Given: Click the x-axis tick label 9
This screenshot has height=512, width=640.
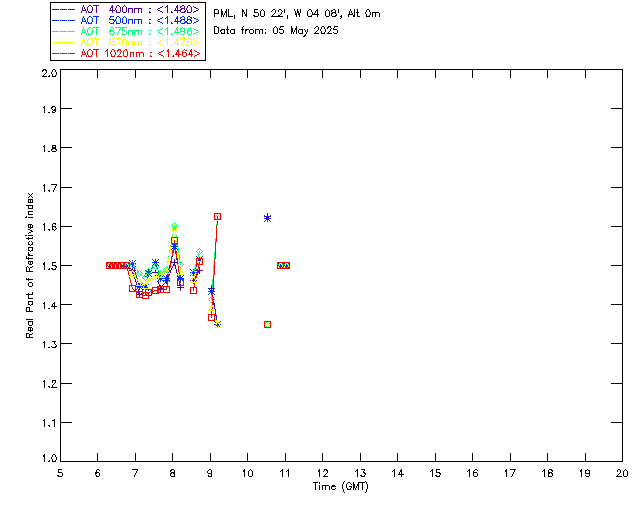Looking at the screenshot, I should tap(210, 473).
